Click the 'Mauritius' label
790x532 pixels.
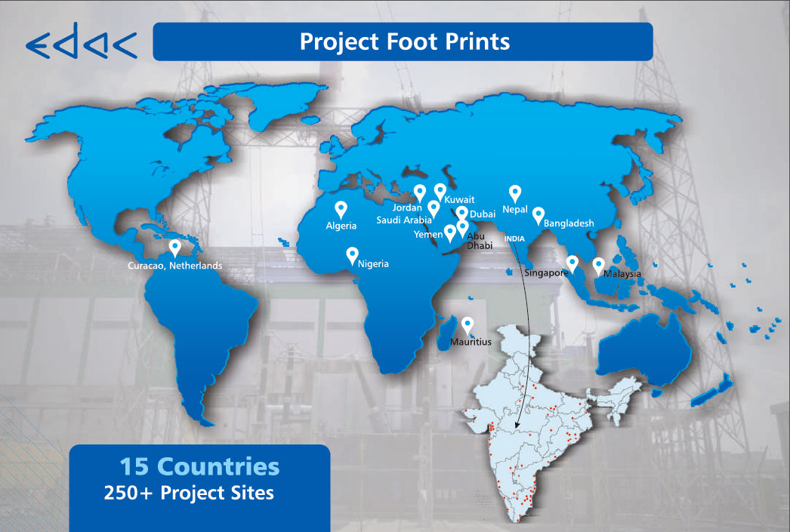[x=471, y=342]
